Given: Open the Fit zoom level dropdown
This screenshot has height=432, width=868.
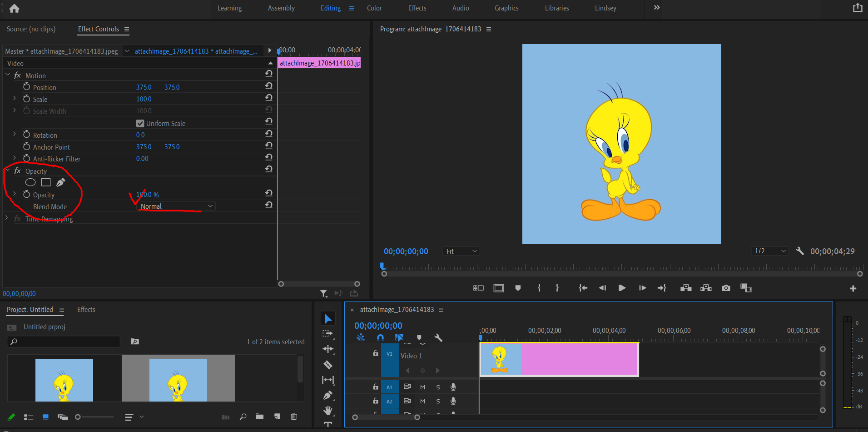Looking at the screenshot, I should tap(461, 251).
